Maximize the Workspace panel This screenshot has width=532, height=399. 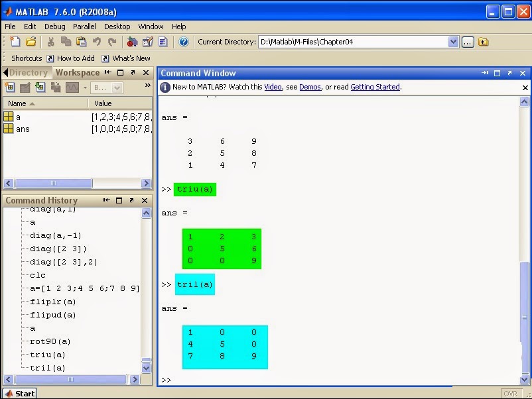(120, 72)
